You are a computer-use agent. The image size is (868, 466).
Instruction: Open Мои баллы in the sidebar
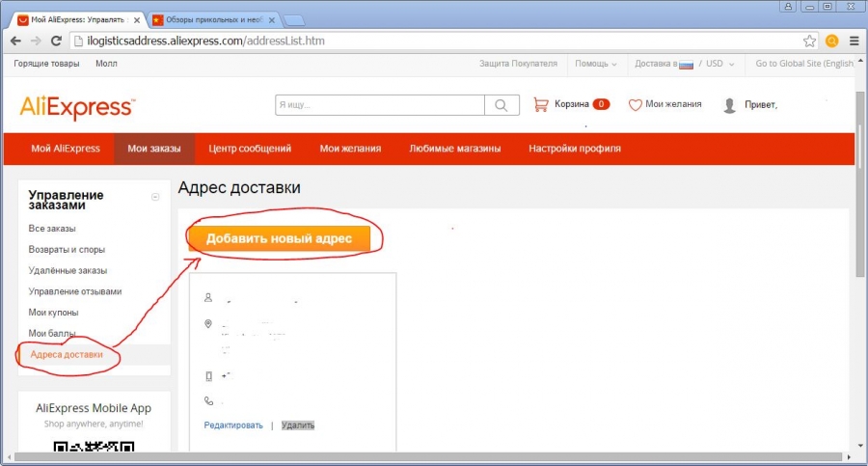[x=51, y=334]
